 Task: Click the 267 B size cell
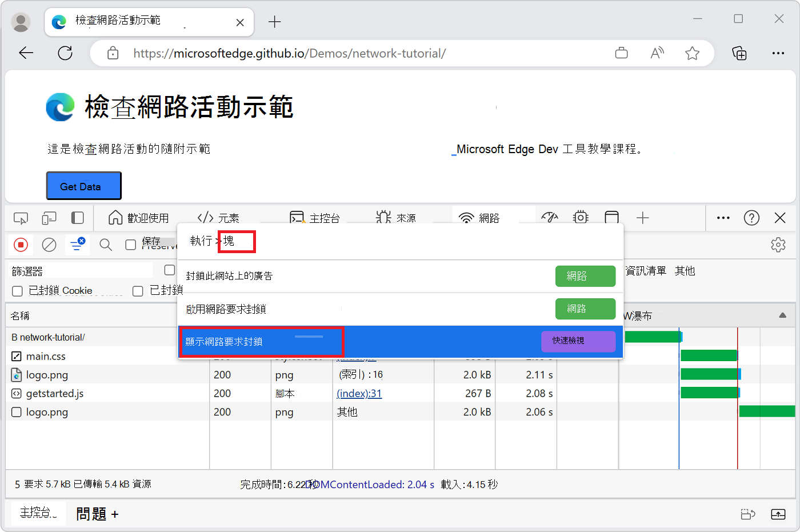click(x=478, y=393)
